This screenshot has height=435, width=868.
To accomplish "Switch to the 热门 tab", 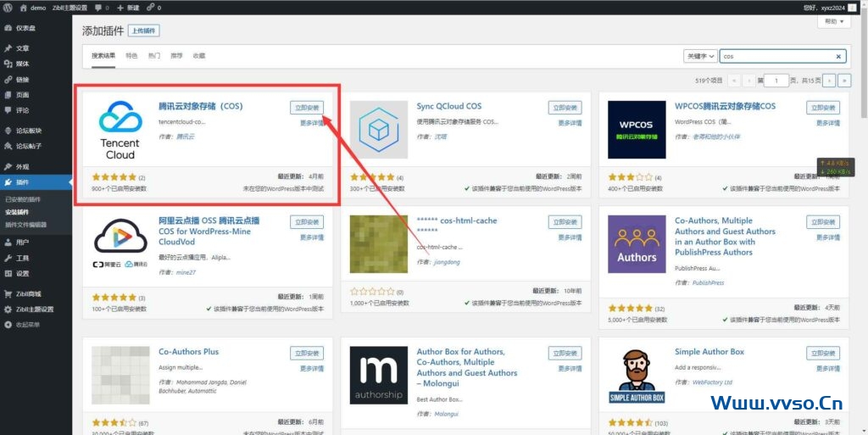I will click(154, 55).
